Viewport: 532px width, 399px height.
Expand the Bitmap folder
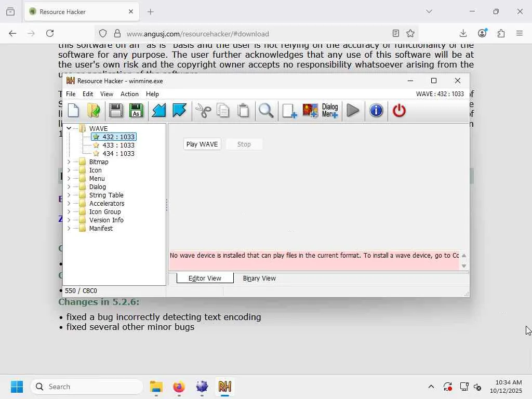pyautogui.click(x=69, y=162)
